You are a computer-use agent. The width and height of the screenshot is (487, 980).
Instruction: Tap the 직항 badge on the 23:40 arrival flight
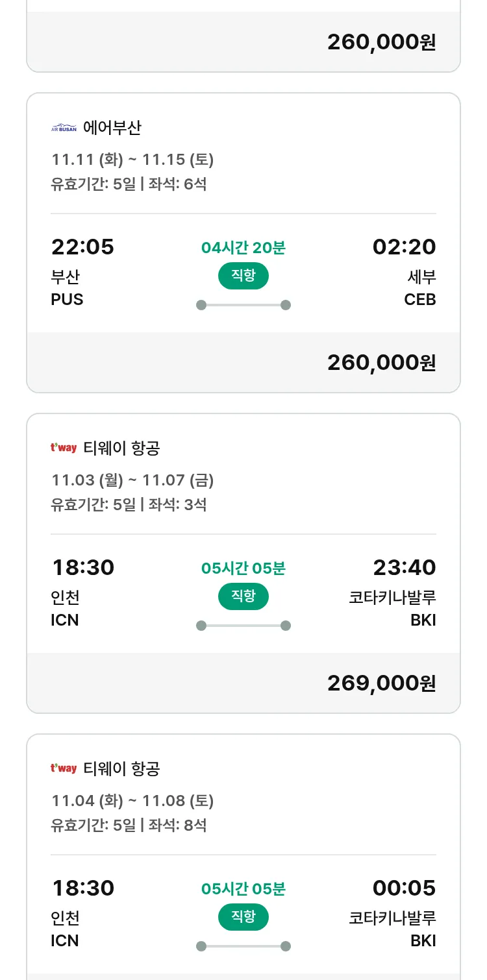coord(243,596)
